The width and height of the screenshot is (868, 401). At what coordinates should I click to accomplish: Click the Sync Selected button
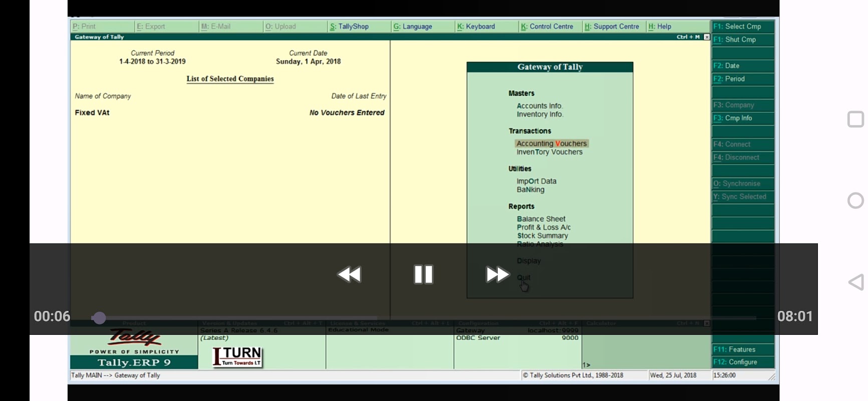click(743, 197)
